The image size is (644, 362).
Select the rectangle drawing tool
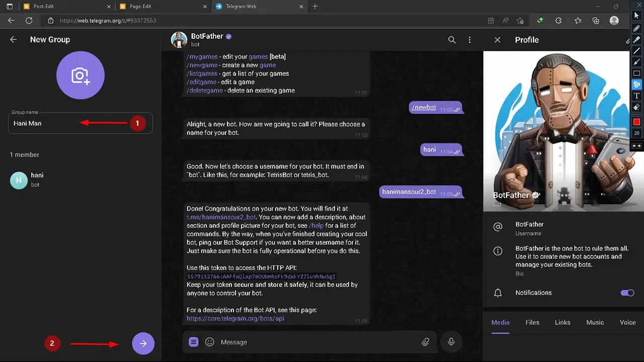[x=636, y=73]
